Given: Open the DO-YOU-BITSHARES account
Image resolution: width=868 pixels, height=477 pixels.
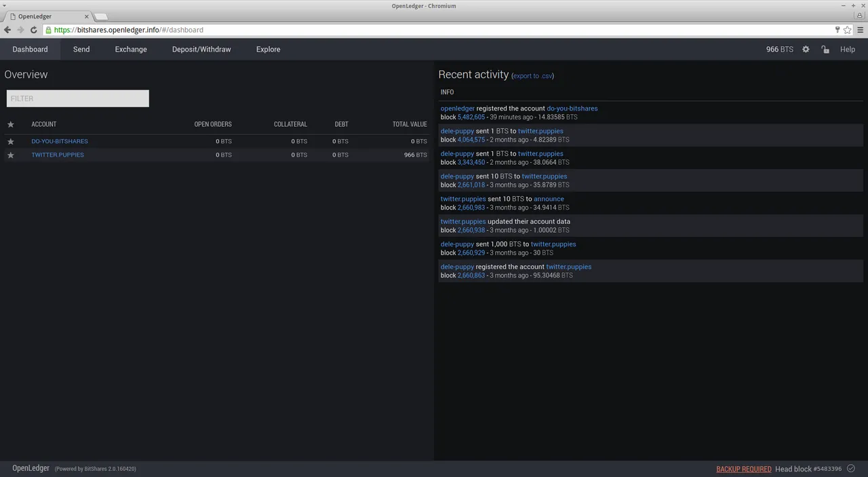Looking at the screenshot, I should 60,141.
